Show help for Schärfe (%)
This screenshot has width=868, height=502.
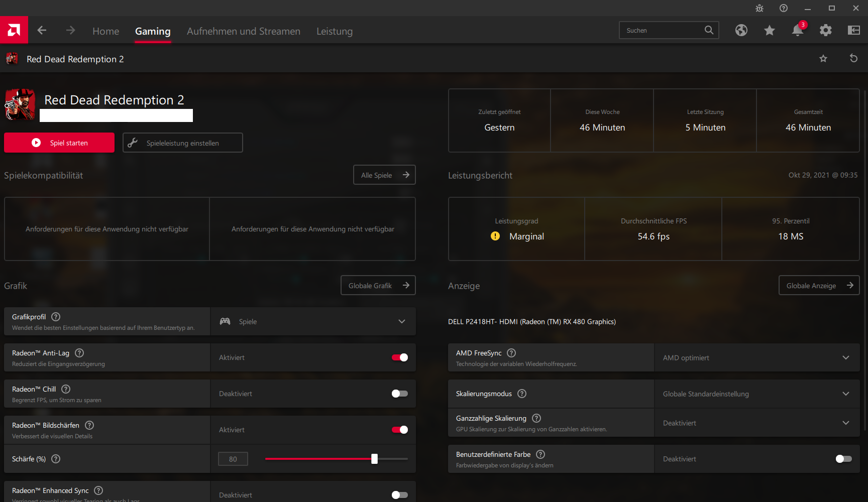pos(56,459)
